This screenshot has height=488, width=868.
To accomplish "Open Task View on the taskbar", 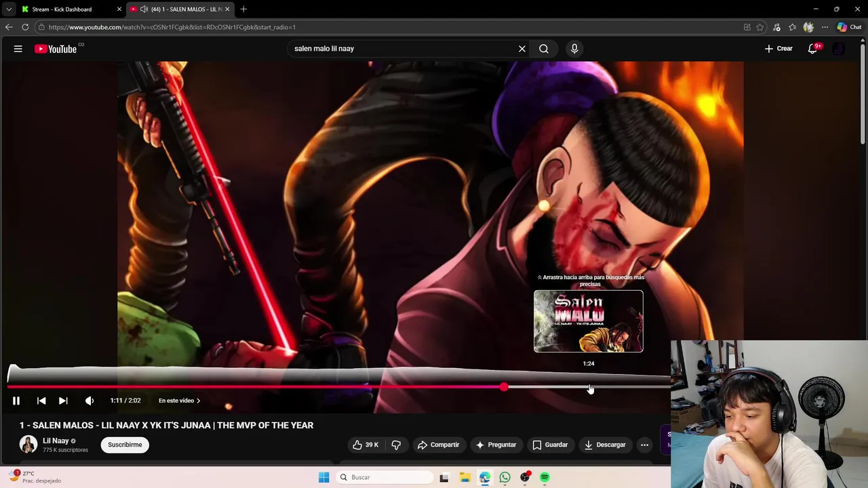I will tap(444, 477).
